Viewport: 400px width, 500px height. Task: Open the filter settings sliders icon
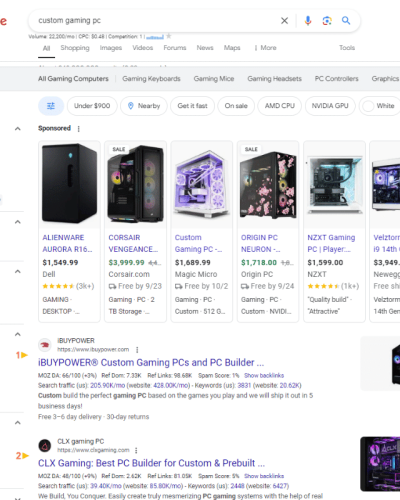(x=51, y=106)
